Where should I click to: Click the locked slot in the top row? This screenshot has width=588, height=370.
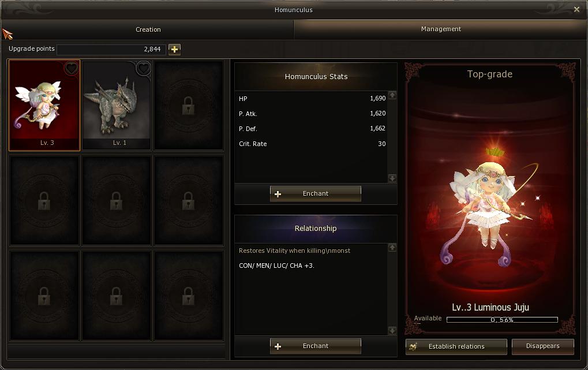[x=189, y=105]
